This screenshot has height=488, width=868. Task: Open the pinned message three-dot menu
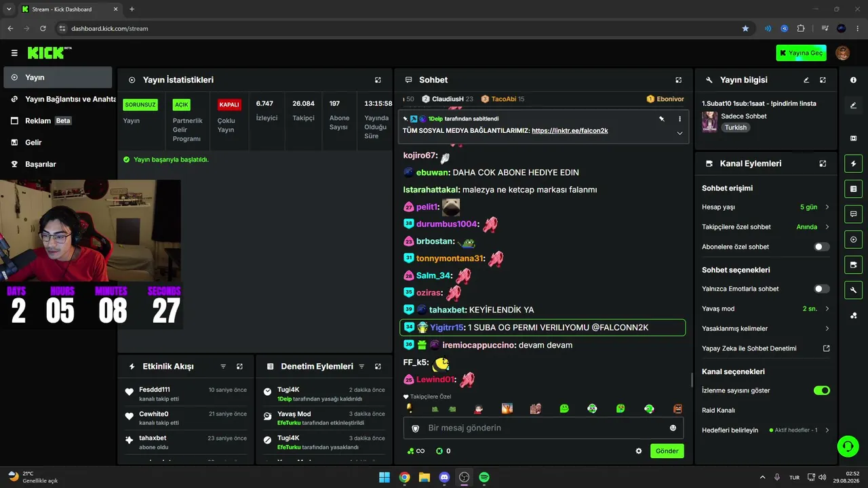[x=679, y=119]
